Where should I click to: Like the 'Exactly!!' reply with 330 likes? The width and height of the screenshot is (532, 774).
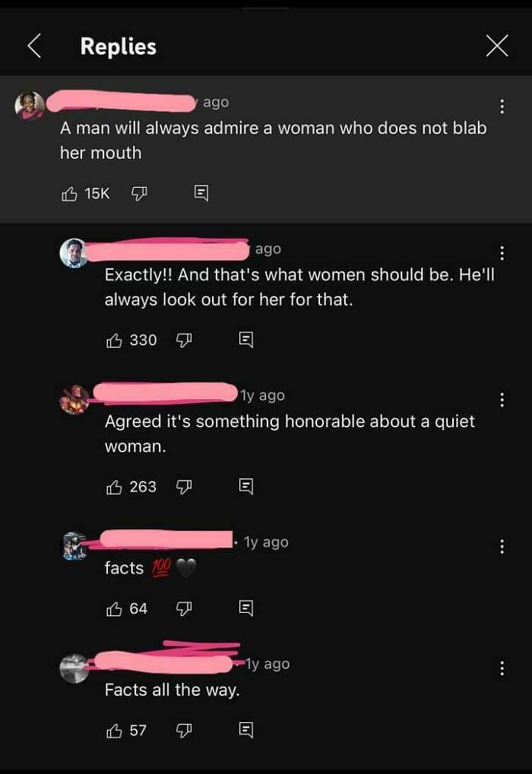point(114,340)
